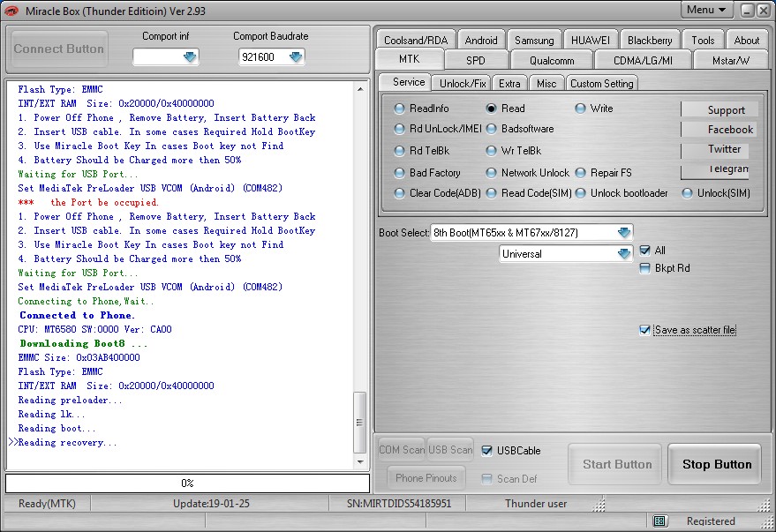This screenshot has width=776, height=532.
Task: Click the 0% progress bar
Action: pos(187,483)
